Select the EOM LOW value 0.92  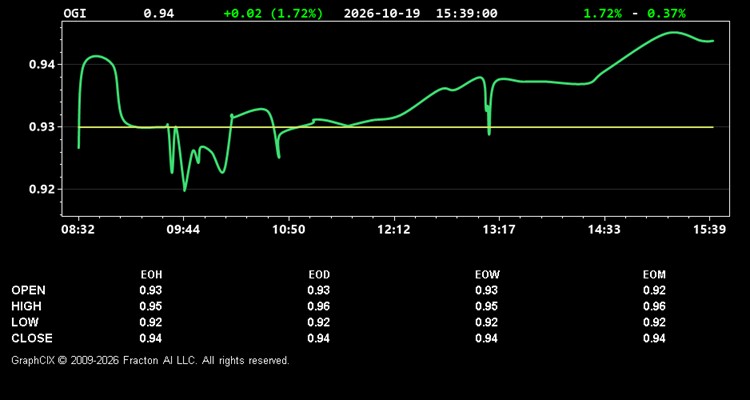(654, 322)
